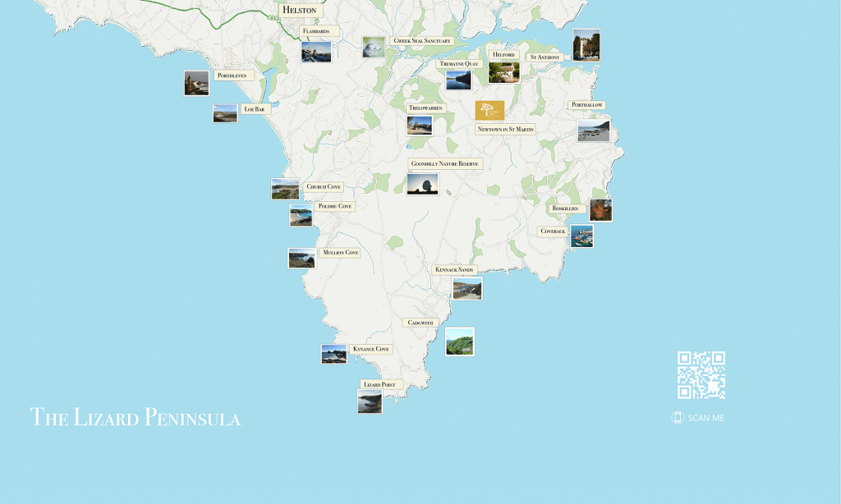Open the Cadgwith green cliff thumbnail

[459, 341]
